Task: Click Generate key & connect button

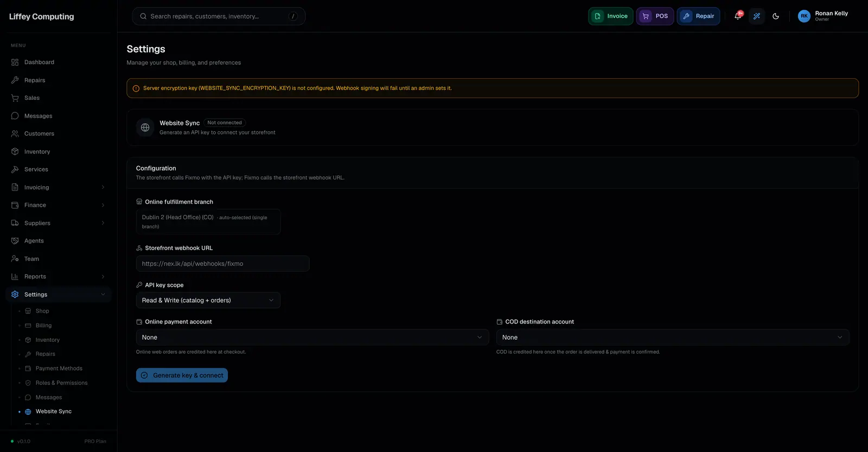Action: pyautogui.click(x=182, y=375)
